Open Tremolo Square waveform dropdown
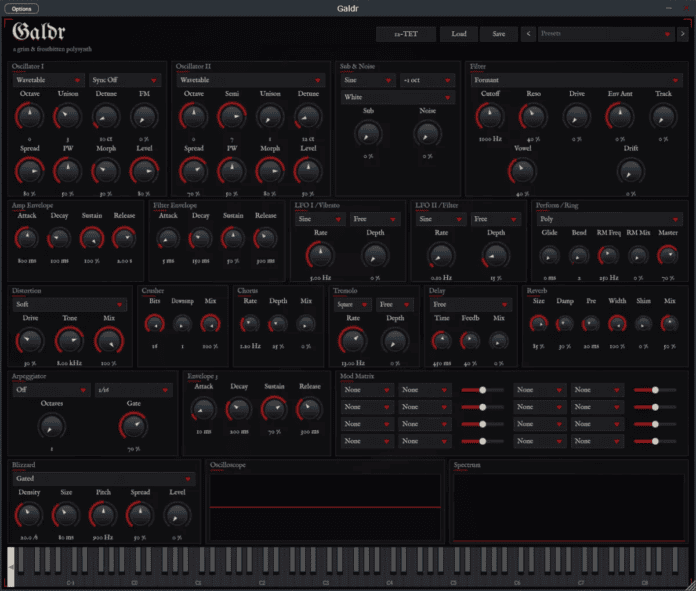 (352, 304)
